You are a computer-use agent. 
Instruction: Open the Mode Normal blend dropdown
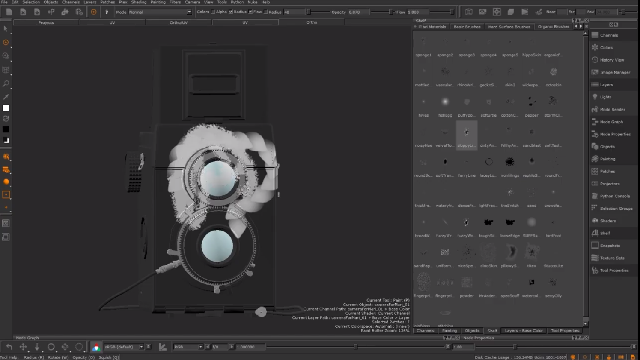tap(160, 12)
